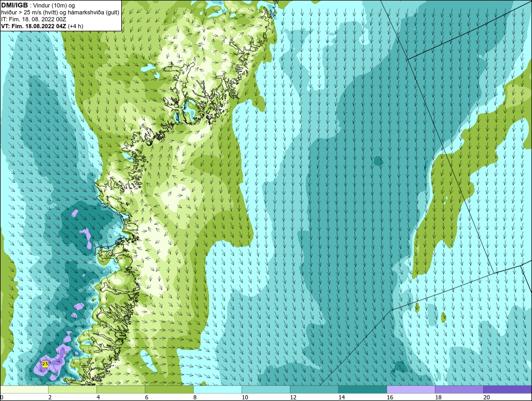Click the yellow 25 gust marker
Image resolution: width=532 pixels, height=401 pixels.
click(x=45, y=364)
